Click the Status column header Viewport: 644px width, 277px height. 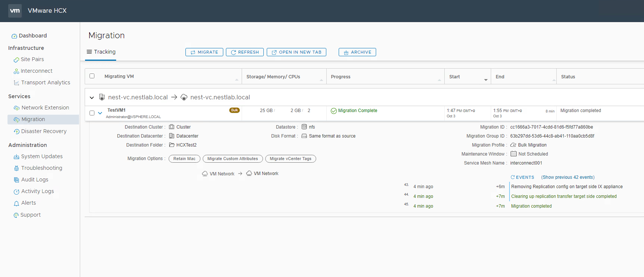[x=568, y=77]
